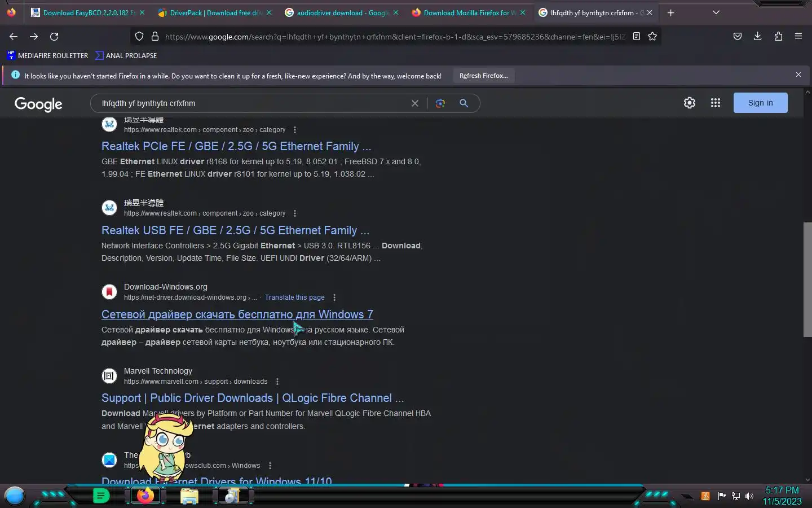Image resolution: width=812 pixels, height=508 pixels.
Task: Click the Download-Windows.org site name
Action: pos(166,287)
